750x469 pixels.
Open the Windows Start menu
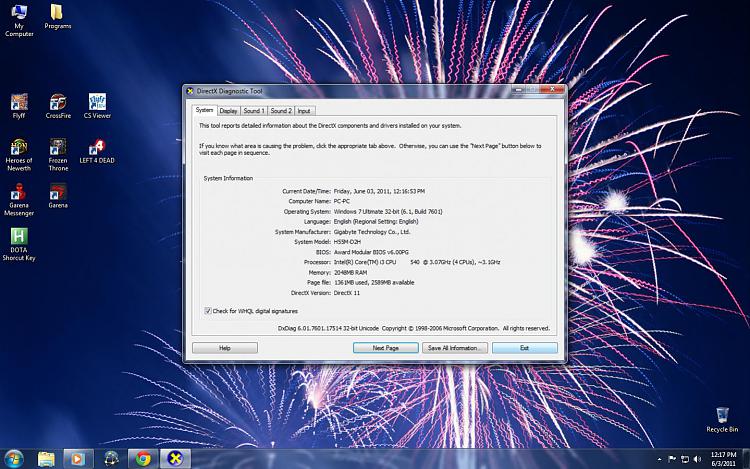click(13, 459)
